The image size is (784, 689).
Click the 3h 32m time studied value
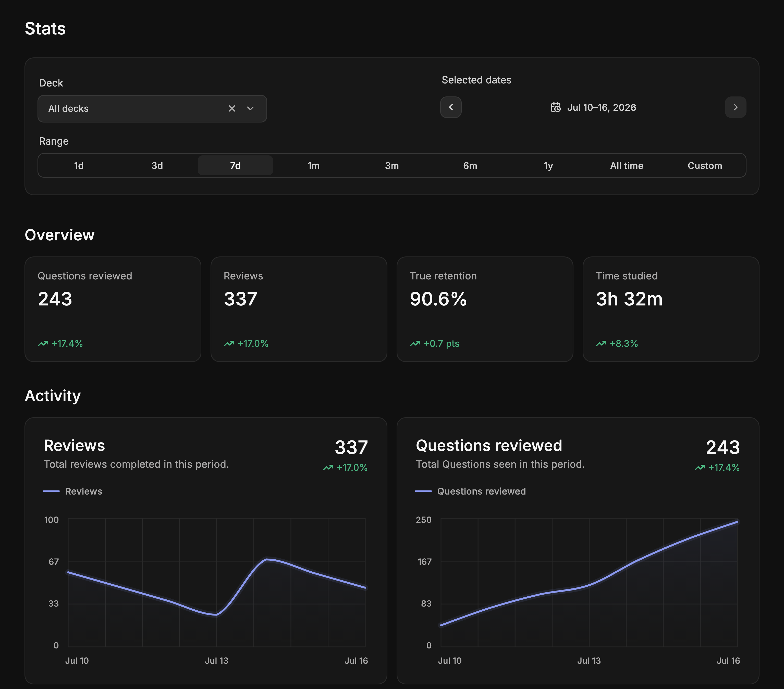629,299
